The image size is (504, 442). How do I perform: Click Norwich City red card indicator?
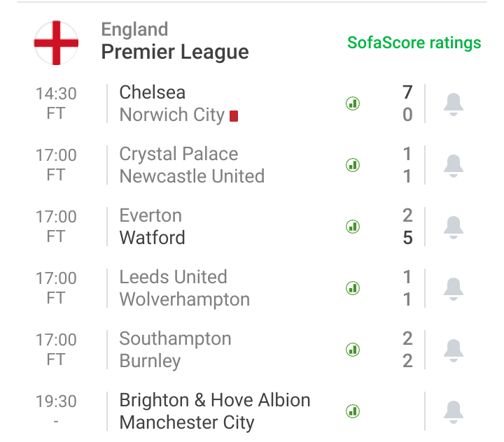(x=234, y=116)
